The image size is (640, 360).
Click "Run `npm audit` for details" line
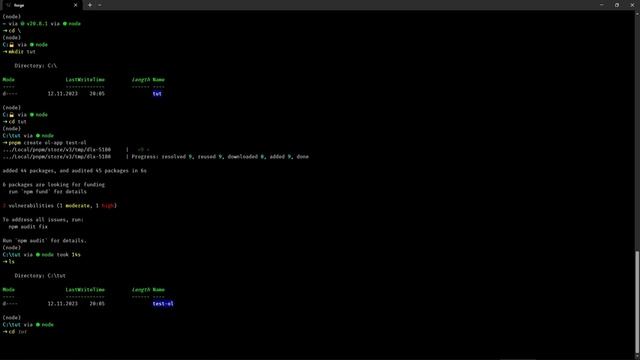click(x=44, y=240)
